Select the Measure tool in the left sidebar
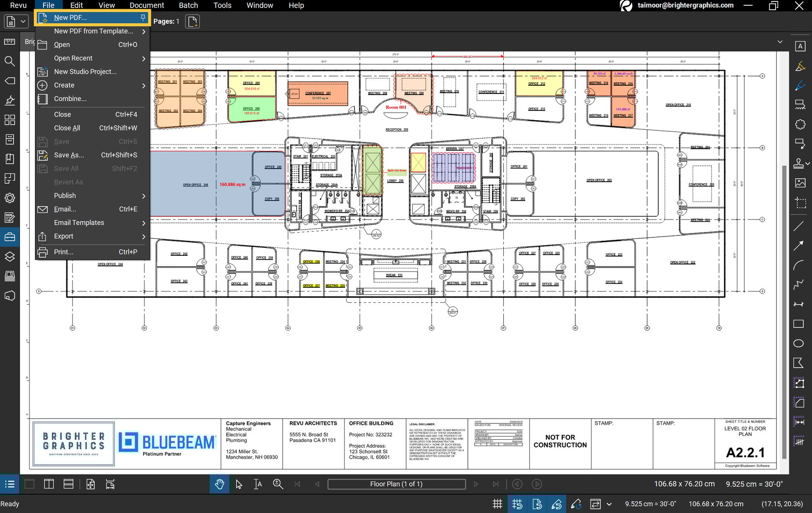 (9, 41)
